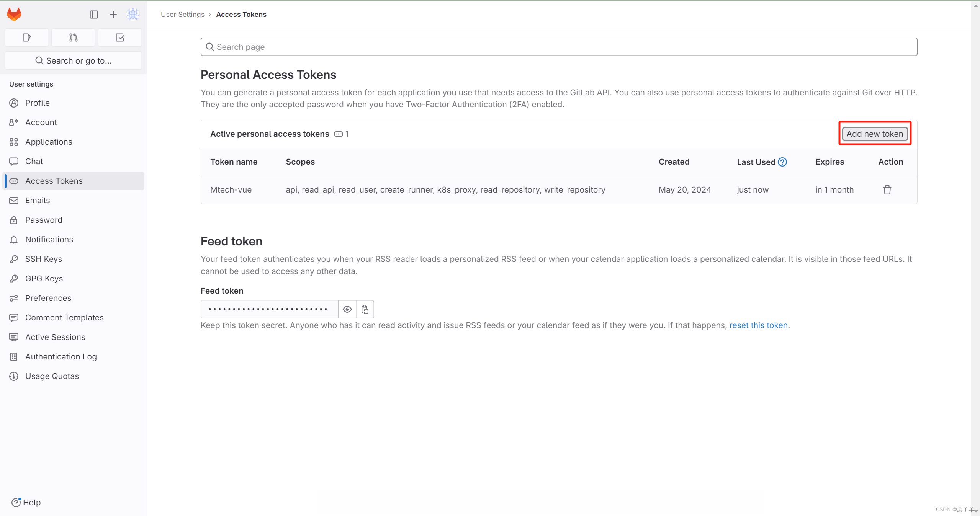Delete the Mtech-vue token with trash icon
980x516 pixels.
coord(887,190)
